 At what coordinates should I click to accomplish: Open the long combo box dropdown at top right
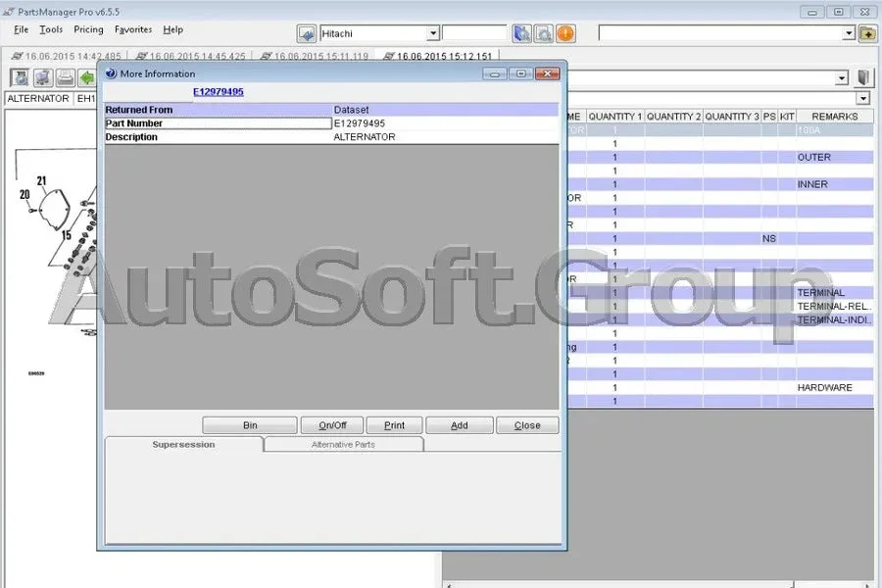849,33
